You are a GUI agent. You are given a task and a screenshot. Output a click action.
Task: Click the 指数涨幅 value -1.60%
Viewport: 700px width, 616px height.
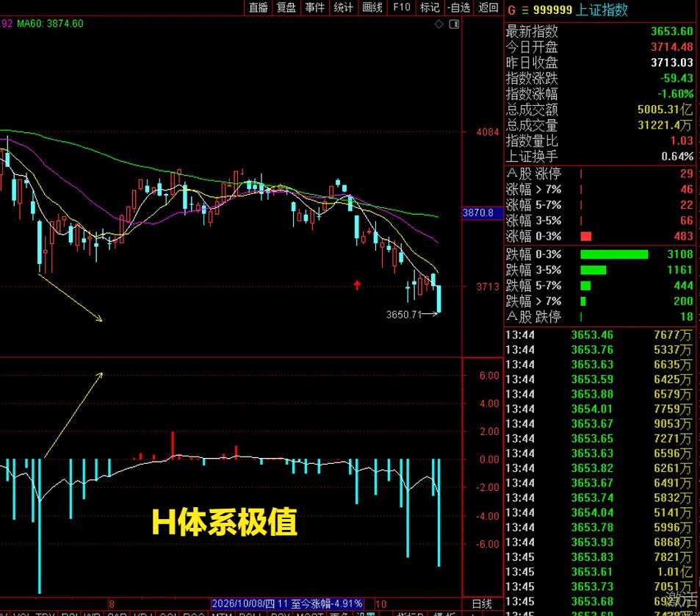pyautogui.click(x=676, y=94)
